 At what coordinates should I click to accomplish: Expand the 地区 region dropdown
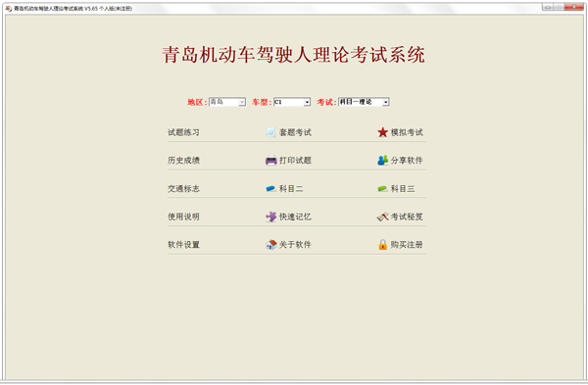pos(242,102)
